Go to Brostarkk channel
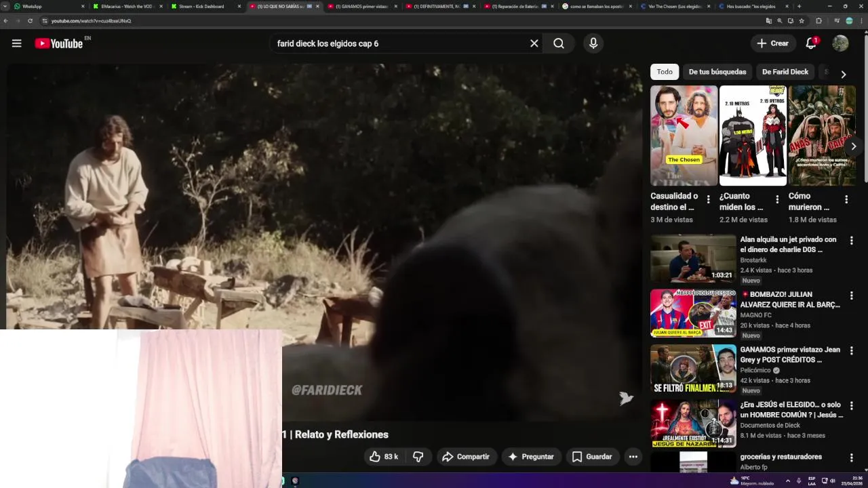Viewport: 868px width, 488px height. [x=753, y=260]
